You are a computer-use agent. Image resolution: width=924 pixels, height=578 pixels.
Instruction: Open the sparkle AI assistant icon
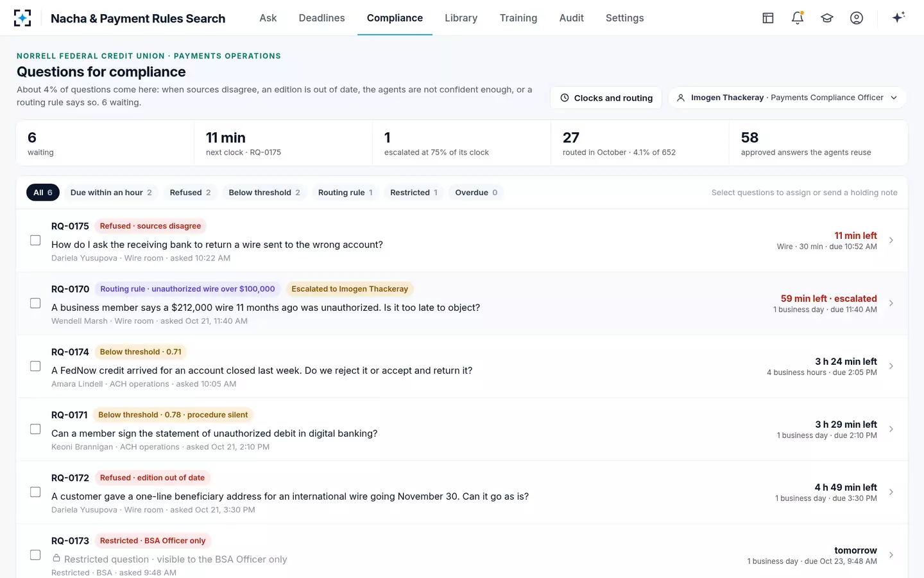(x=898, y=17)
